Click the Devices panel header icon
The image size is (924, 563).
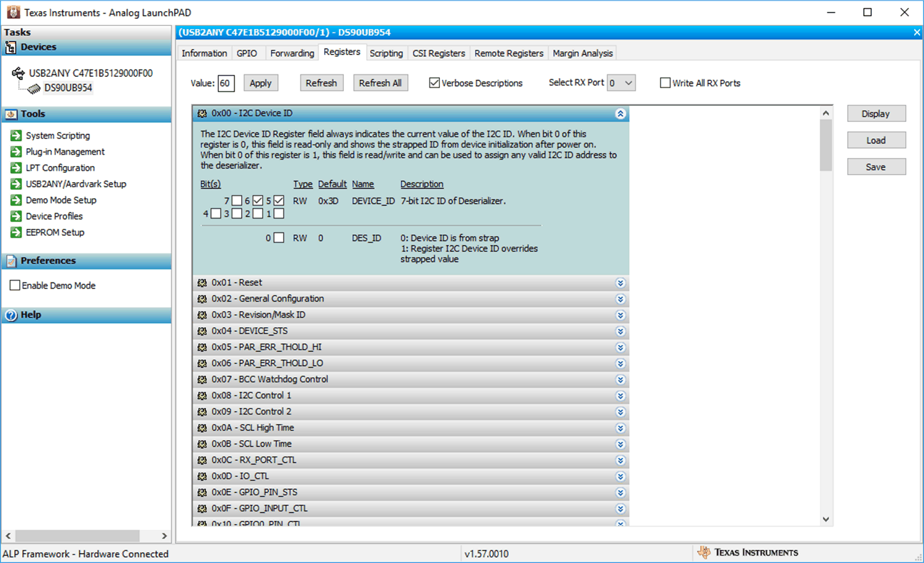click(x=11, y=47)
